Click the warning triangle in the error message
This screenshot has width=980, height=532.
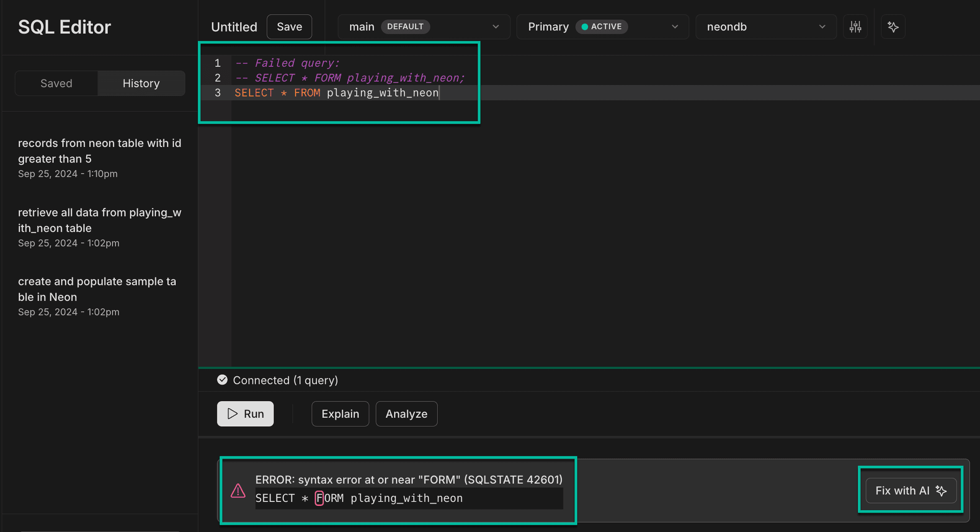pyautogui.click(x=238, y=491)
